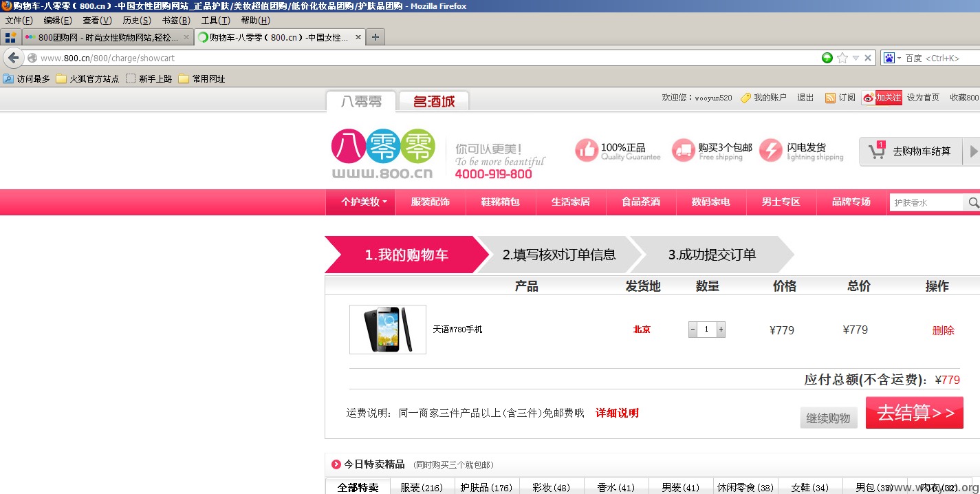Image resolution: width=980 pixels, height=494 pixels.
Task: Open the 书签 menu
Action: coord(176,20)
